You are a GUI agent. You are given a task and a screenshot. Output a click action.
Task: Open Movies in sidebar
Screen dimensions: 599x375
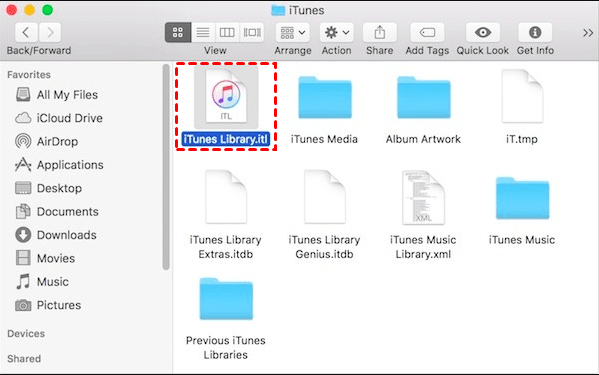pyautogui.click(x=45, y=258)
